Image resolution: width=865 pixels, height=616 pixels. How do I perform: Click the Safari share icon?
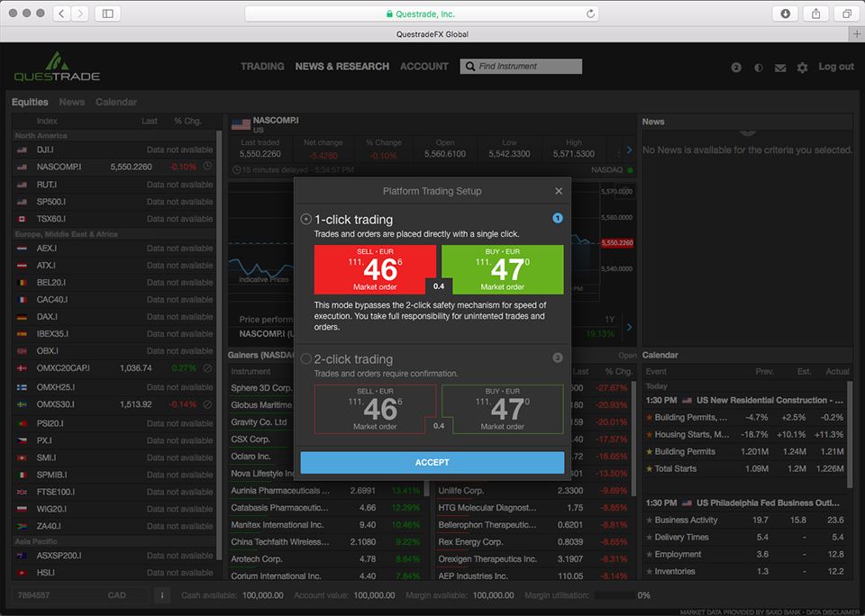(816, 14)
